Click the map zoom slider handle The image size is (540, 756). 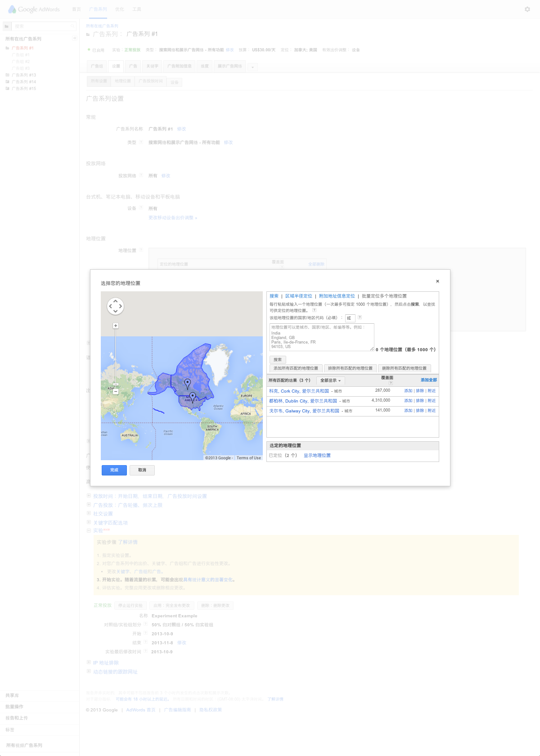[x=116, y=385]
